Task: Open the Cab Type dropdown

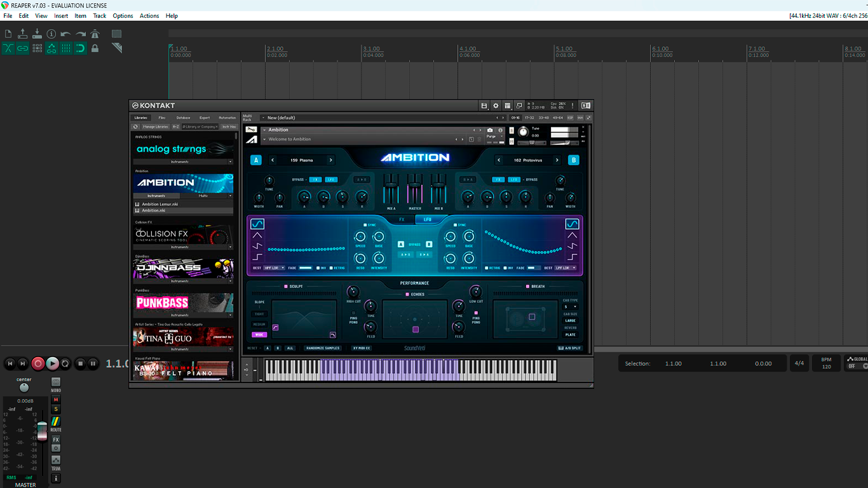Action: [x=570, y=307]
